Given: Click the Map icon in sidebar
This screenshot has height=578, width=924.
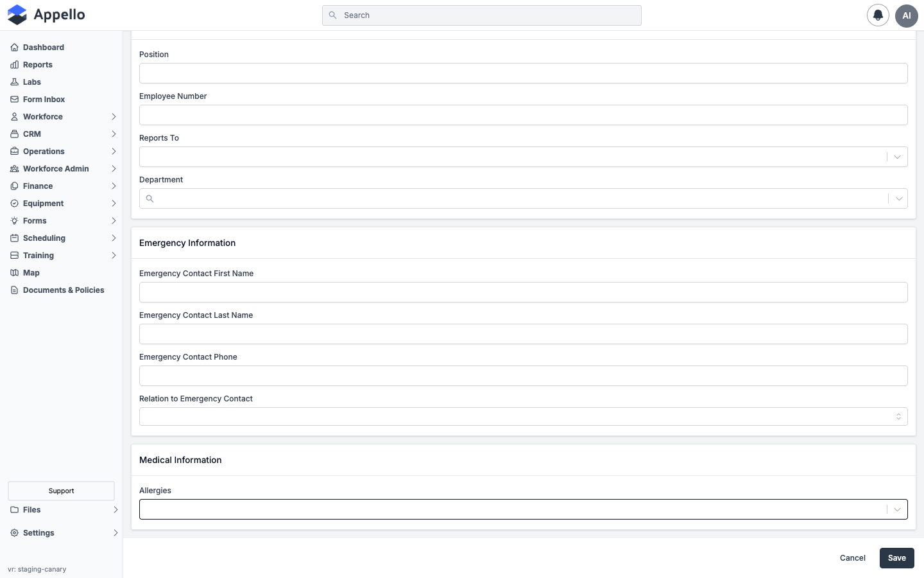Looking at the screenshot, I should click(14, 273).
